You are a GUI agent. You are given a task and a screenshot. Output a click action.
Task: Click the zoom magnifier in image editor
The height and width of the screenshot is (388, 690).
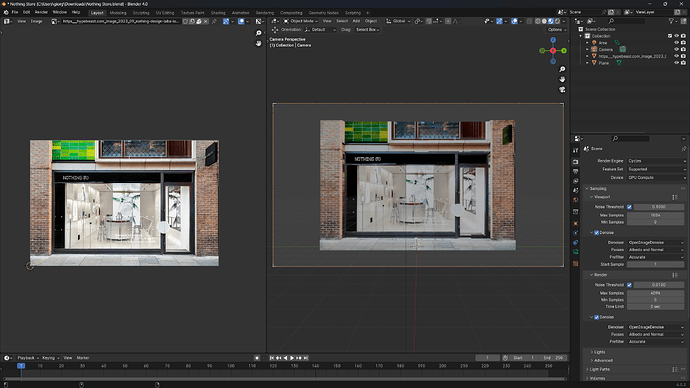[259, 33]
